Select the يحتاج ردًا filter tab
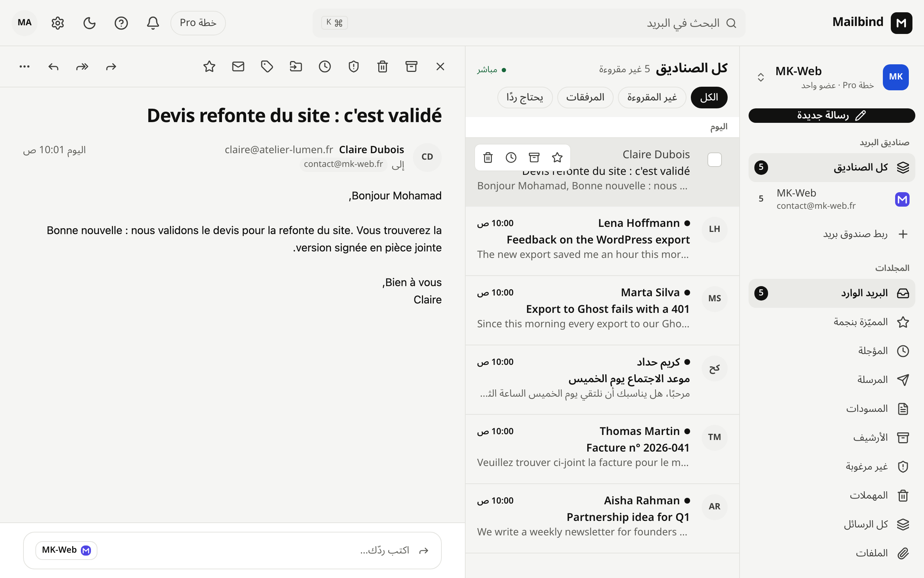Screen dimensions: 924x578 point(524,98)
